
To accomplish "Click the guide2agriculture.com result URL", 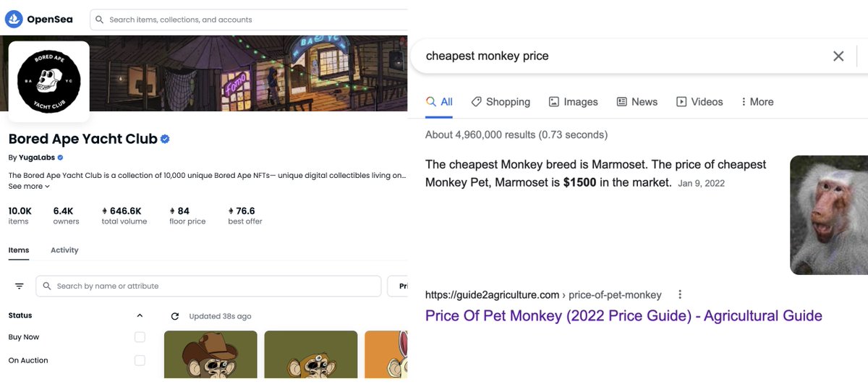I will (x=543, y=294).
